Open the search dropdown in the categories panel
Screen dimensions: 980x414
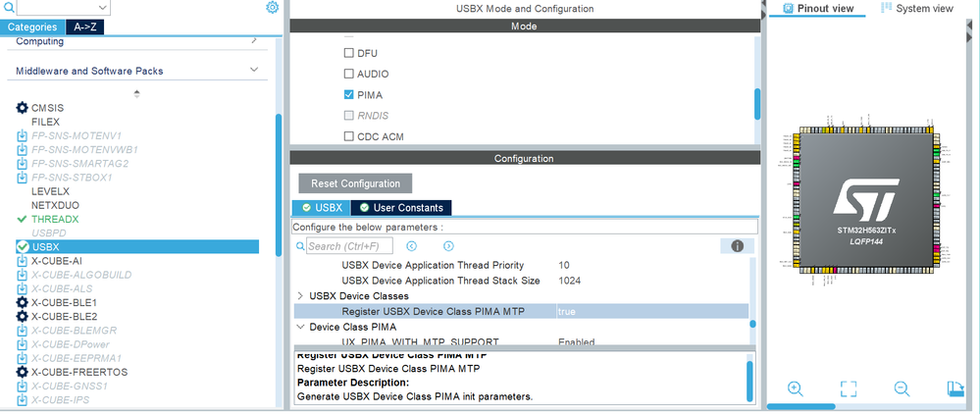(103, 7)
